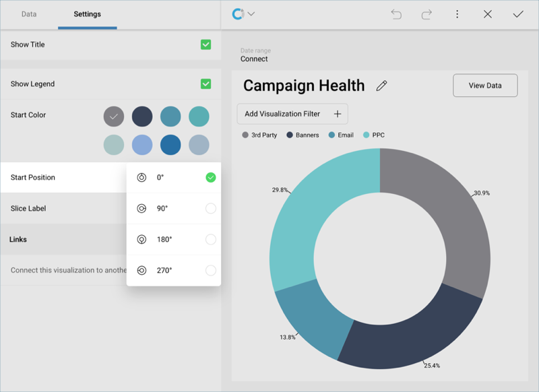This screenshot has height=392, width=539.
Task: Click the Campaign Health title text
Action: 304,86
